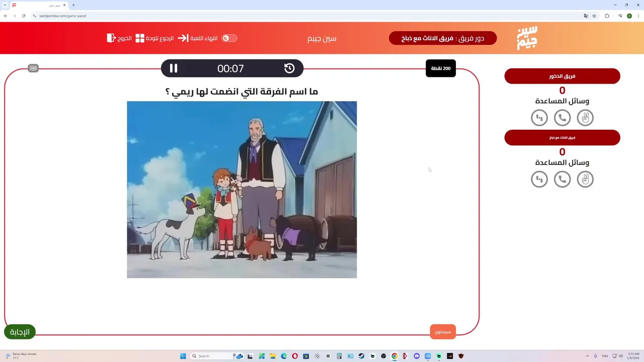Reload the page in the browser

coord(23,16)
